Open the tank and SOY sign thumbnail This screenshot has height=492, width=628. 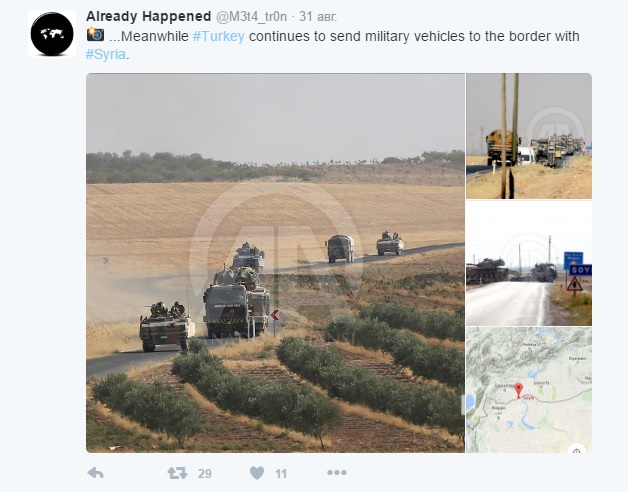529,263
